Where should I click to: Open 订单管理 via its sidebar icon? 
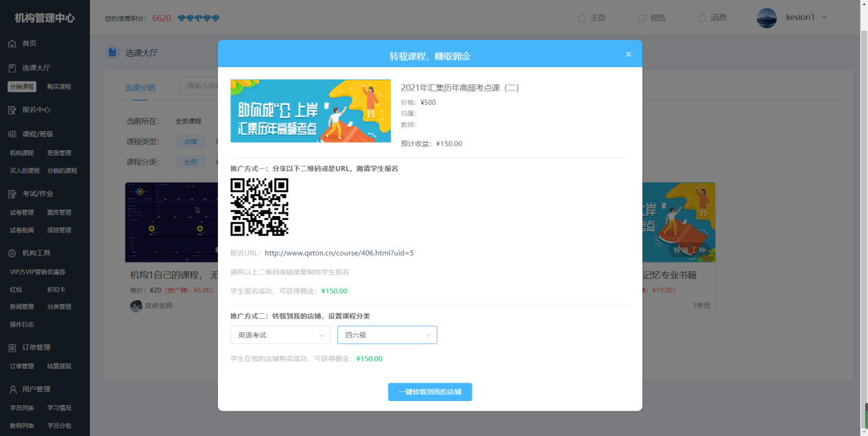(x=11, y=347)
